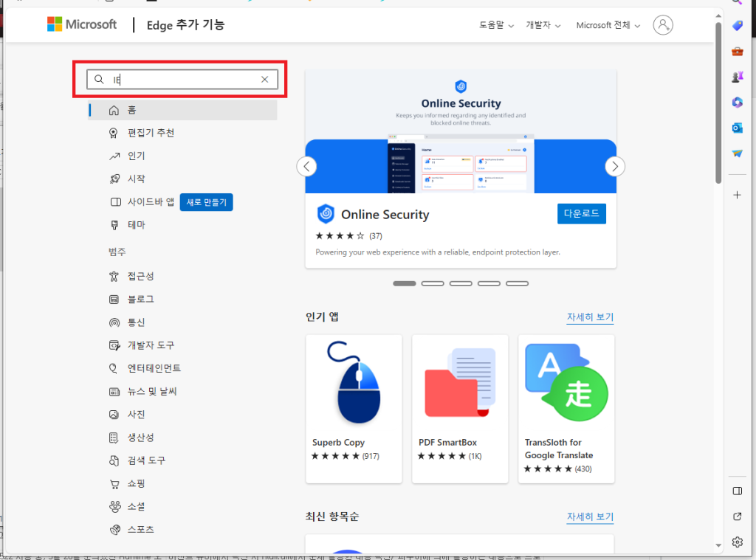Expand the 개발자 developer dropdown
The image size is (756, 560).
coord(543,25)
